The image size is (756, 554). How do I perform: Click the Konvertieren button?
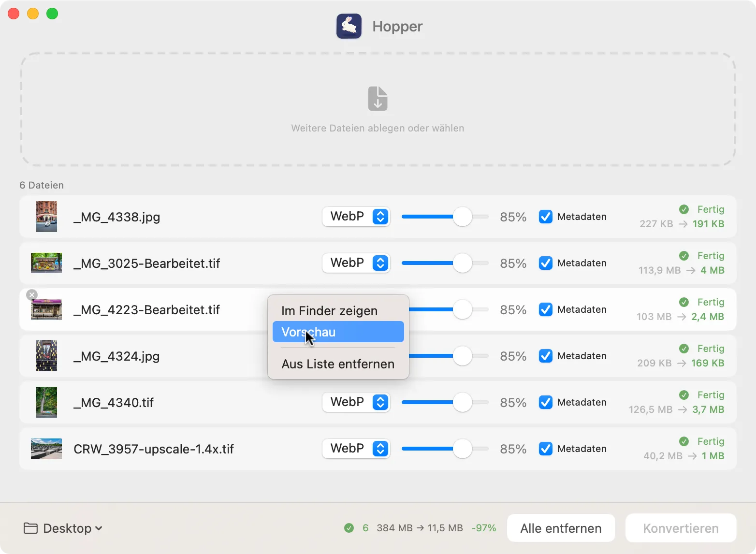tap(681, 528)
